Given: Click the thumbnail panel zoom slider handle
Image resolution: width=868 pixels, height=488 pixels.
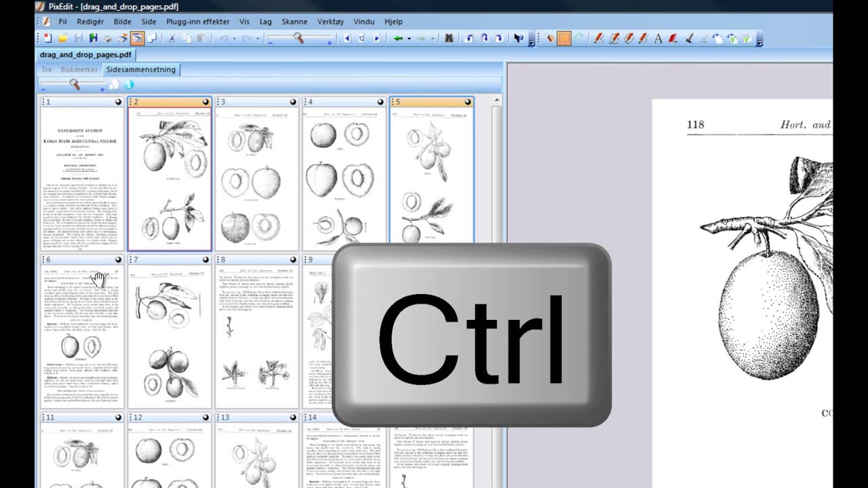Looking at the screenshot, I should [75, 85].
